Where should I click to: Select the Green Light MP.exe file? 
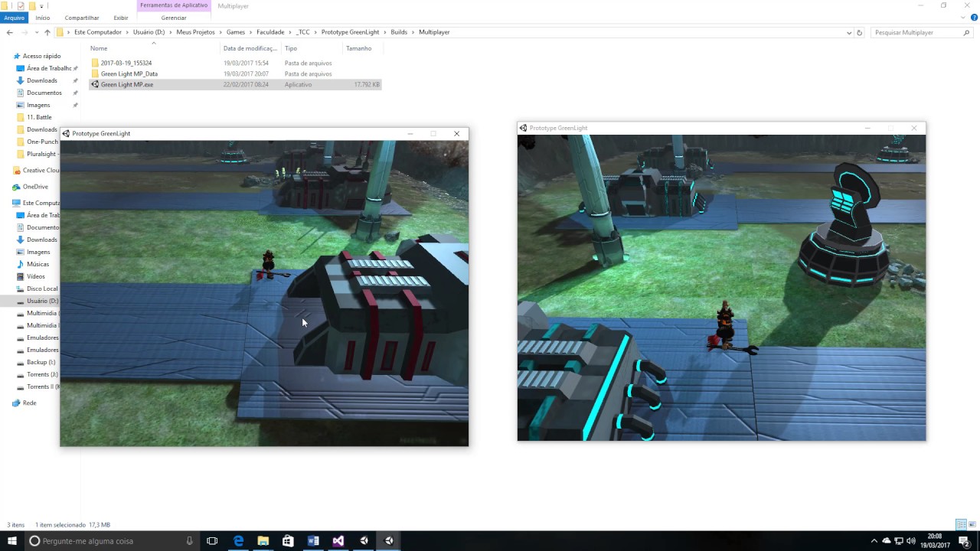234,84
